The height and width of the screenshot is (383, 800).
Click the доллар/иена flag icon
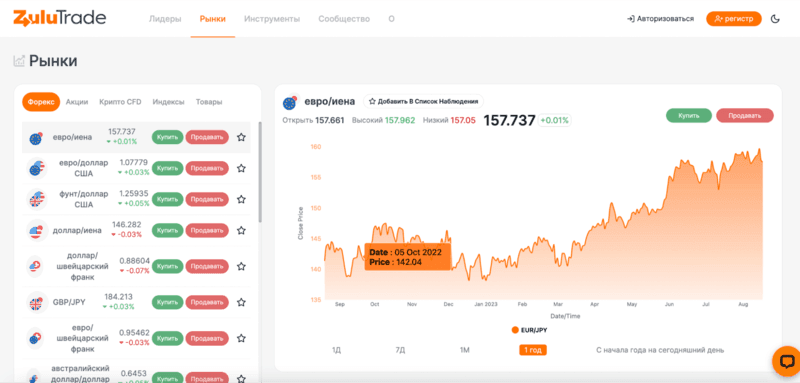point(37,231)
